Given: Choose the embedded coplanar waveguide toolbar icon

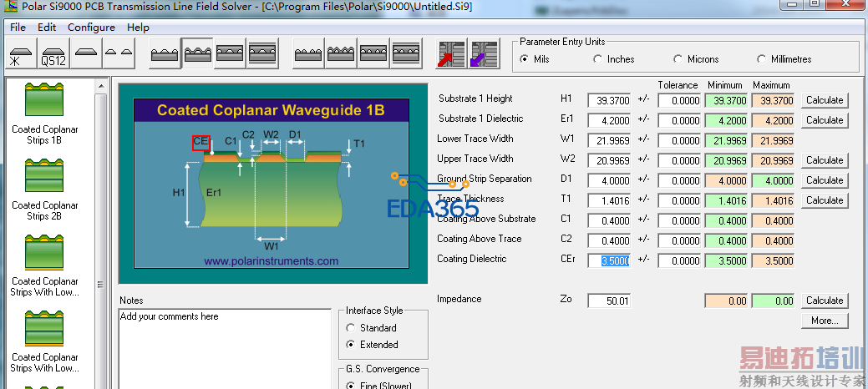Looking at the screenshot, I should pyautogui.click(x=230, y=53).
